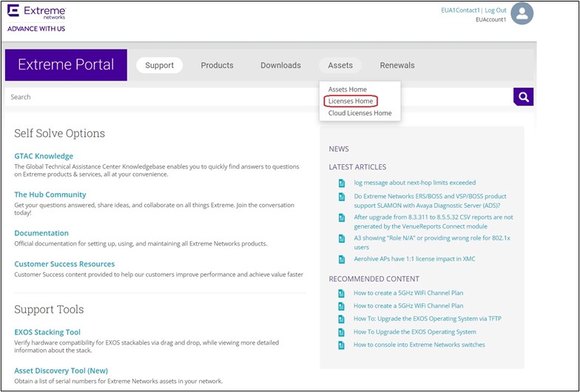Click document icon beside TFTP upgrade article
This screenshot has height=392, width=580.
pos(342,319)
